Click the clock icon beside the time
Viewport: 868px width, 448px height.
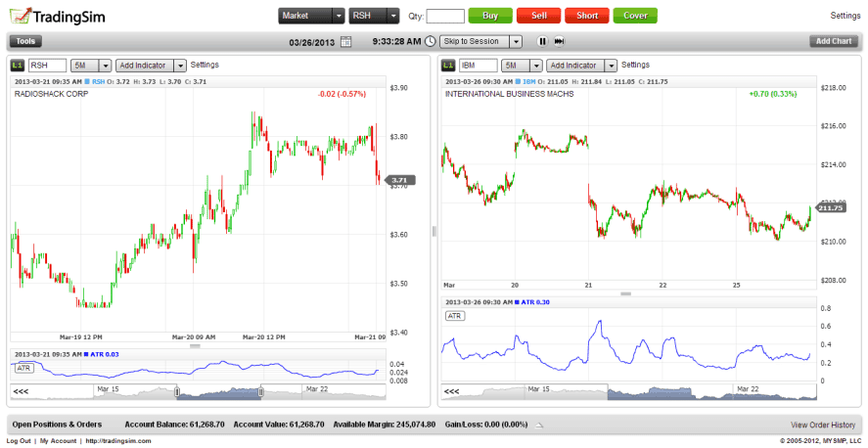click(431, 42)
